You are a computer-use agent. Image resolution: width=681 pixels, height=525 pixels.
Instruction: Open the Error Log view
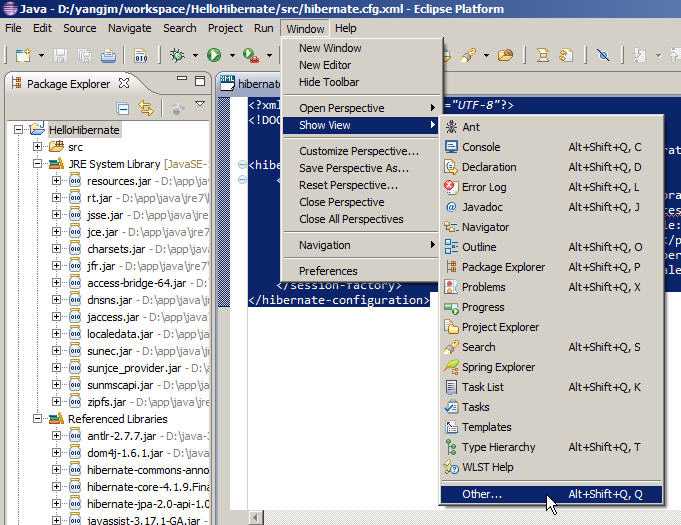coord(552,187)
